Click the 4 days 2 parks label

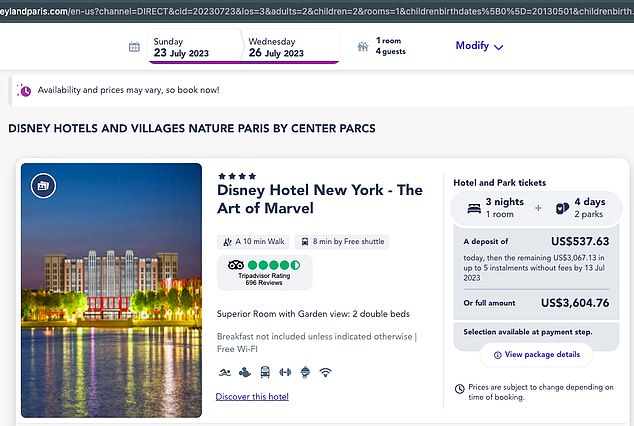590,208
